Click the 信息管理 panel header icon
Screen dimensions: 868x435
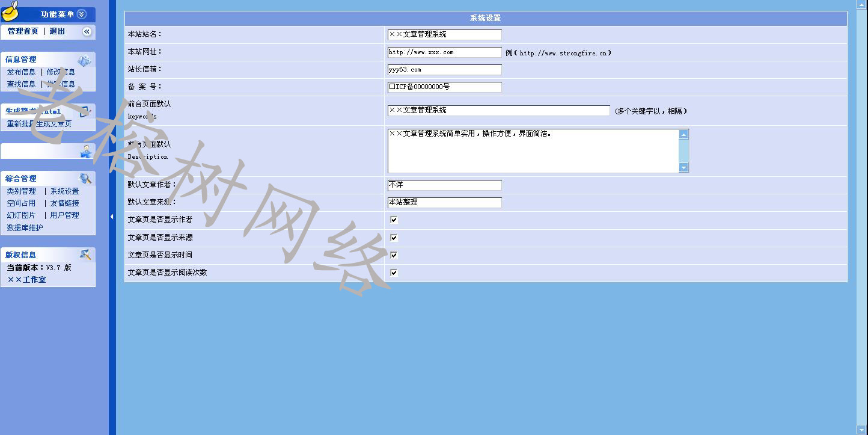[84, 60]
